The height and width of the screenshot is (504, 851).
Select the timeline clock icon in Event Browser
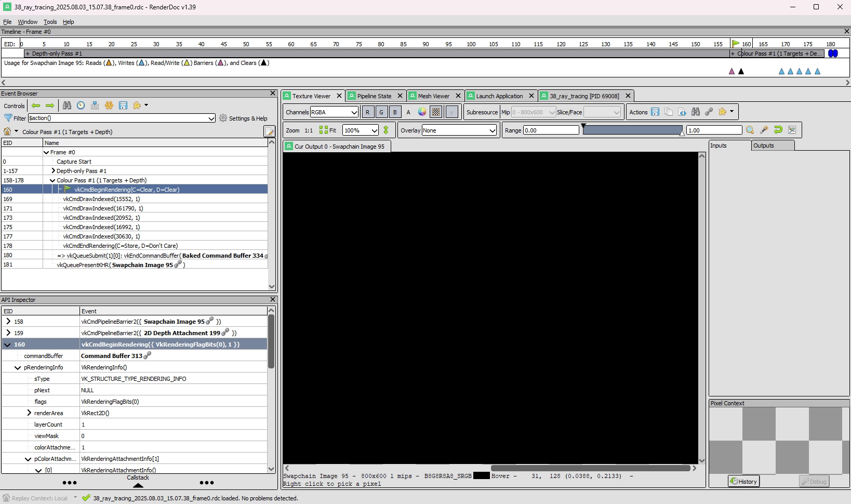point(81,105)
